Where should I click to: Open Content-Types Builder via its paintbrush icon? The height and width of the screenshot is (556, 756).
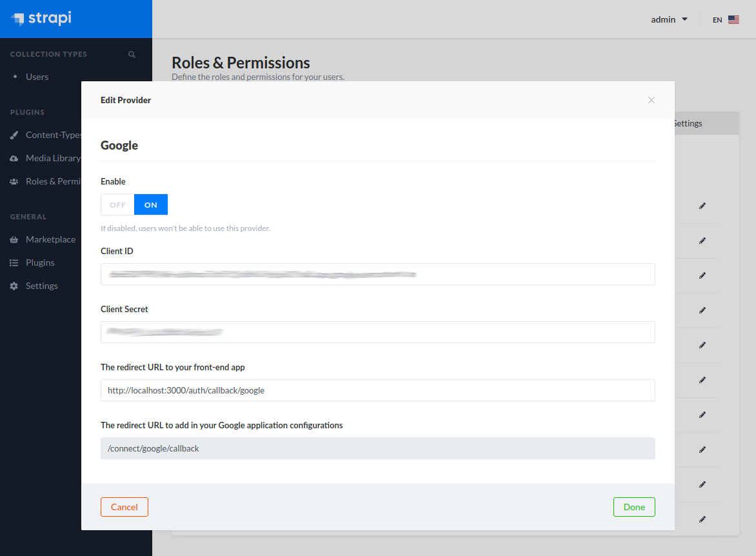[x=14, y=135]
